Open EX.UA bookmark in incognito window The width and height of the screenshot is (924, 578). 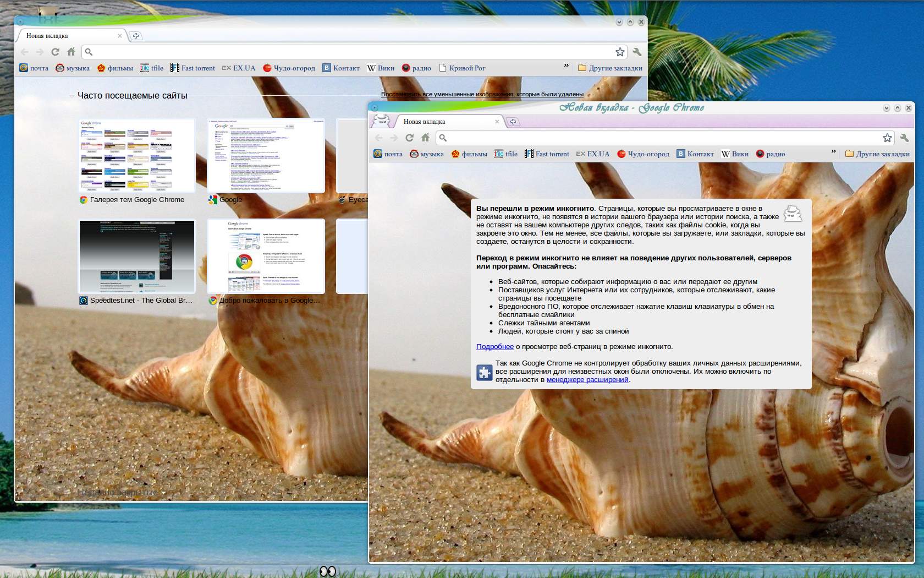pos(593,154)
